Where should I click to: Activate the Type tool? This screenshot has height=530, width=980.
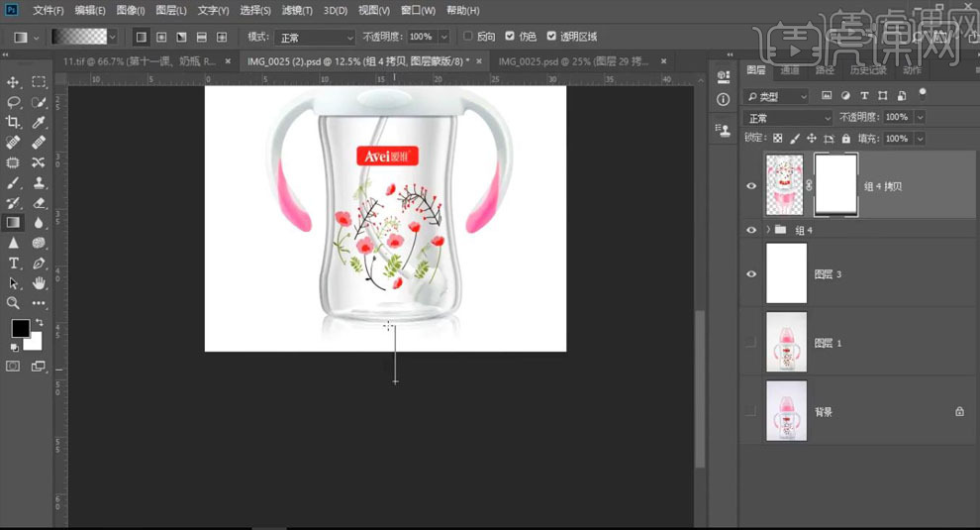(14, 263)
